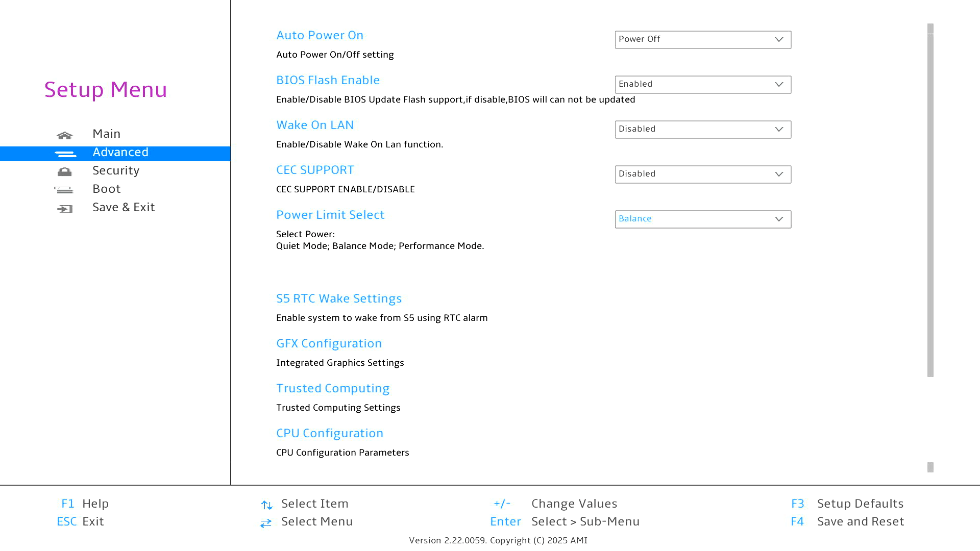Open the Wake On LAN dropdown
This screenshot has height=551, width=980.
tap(703, 130)
